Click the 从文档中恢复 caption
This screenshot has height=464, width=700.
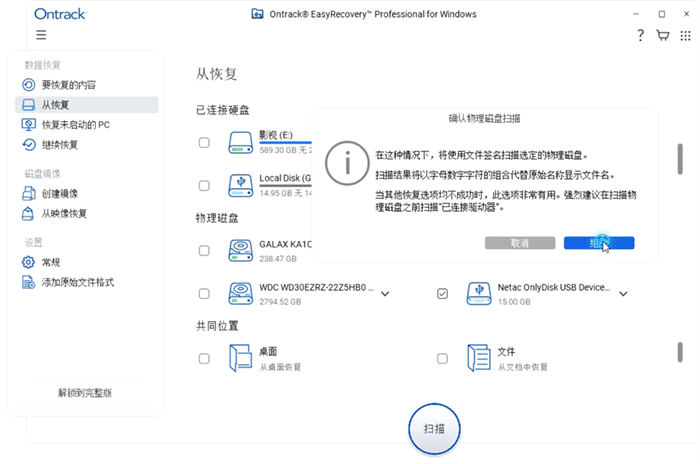522,367
